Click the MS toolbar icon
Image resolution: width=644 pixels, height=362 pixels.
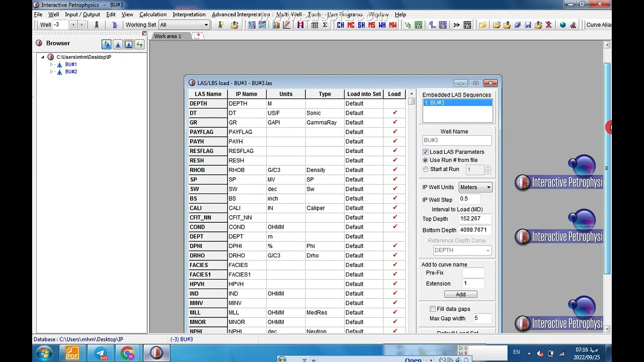(x=372, y=25)
